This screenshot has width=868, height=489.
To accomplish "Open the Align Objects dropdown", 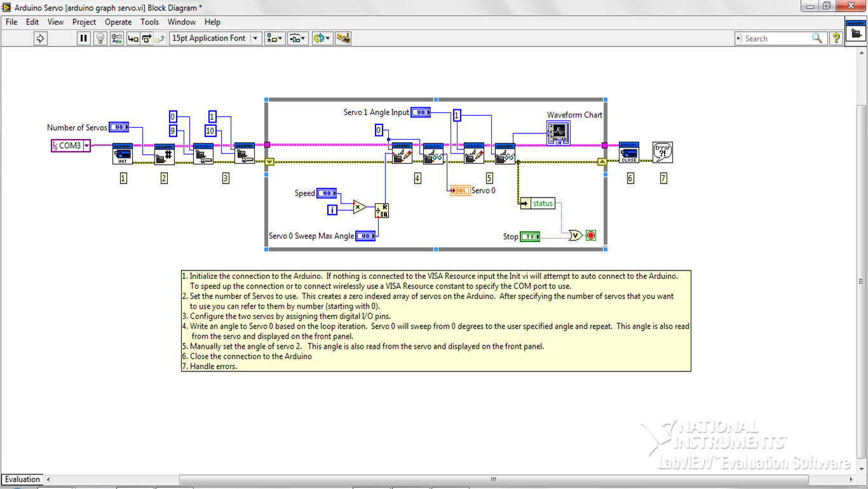I will click(275, 38).
